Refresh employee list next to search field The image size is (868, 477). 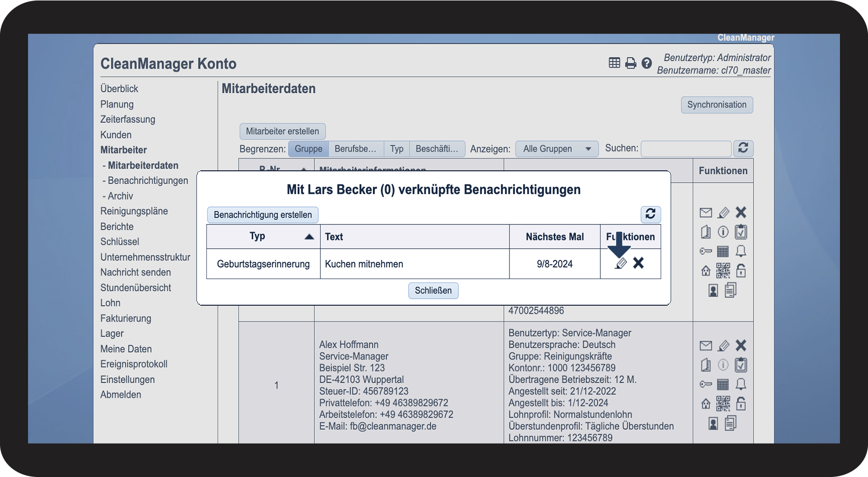[x=743, y=148]
